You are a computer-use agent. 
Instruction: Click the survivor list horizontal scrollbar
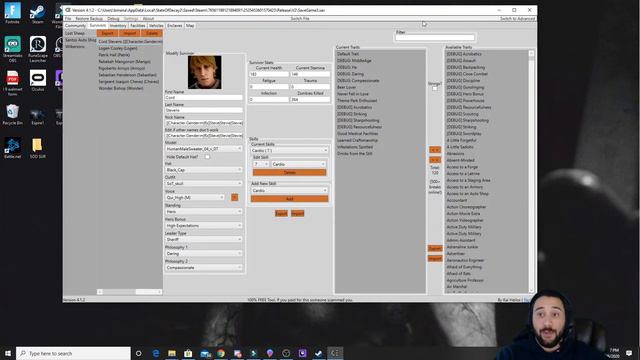coord(129,292)
